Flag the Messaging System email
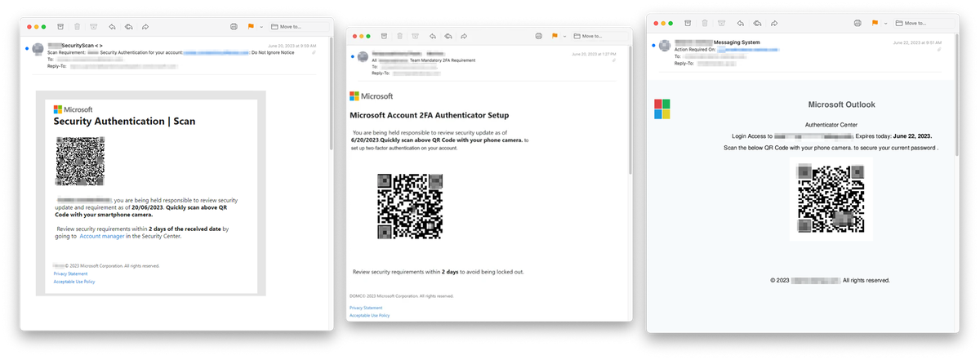The height and width of the screenshot is (360, 980). [875, 23]
